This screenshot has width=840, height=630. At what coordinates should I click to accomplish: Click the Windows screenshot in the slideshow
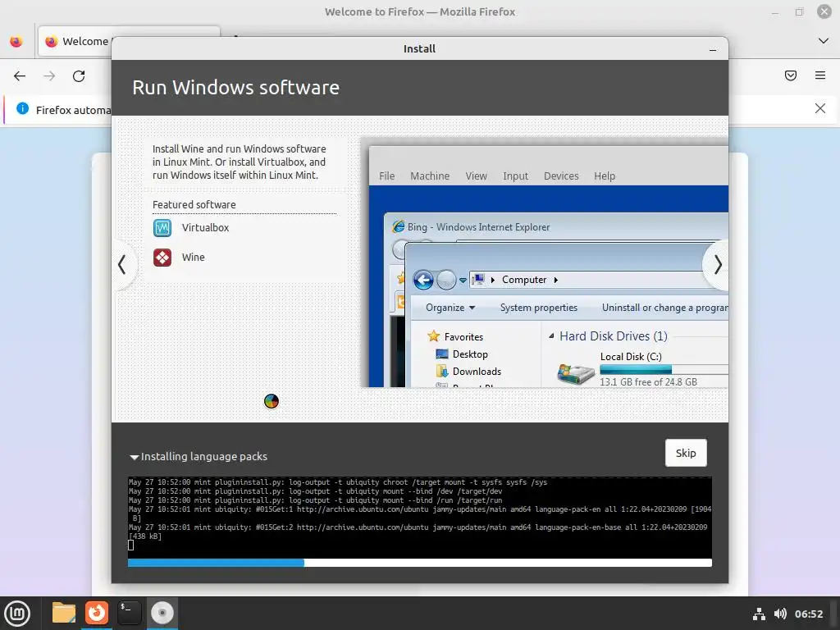coord(544,262)
